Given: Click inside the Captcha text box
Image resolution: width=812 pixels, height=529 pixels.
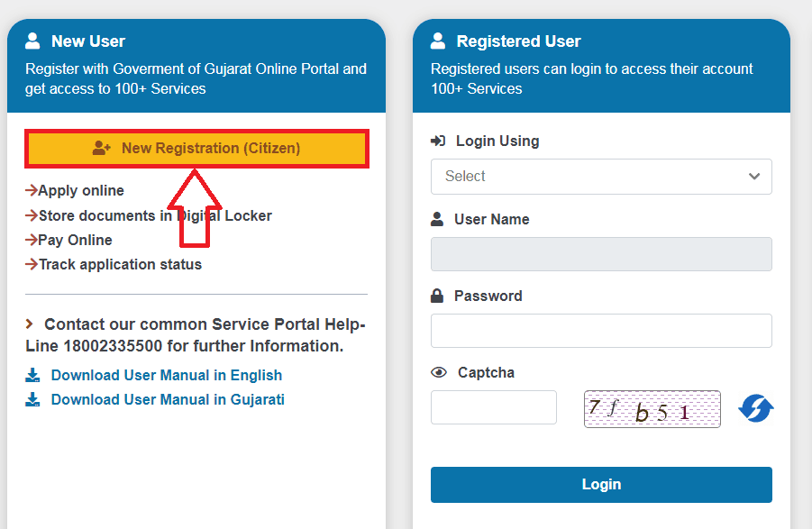Looking at the screenshot, I should click(x=494, y=407).
